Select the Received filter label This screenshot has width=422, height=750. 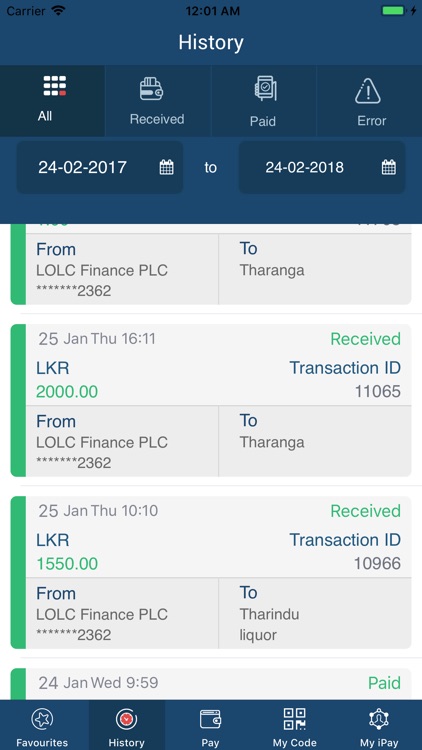pyautogui.click(x=157, y=119)
